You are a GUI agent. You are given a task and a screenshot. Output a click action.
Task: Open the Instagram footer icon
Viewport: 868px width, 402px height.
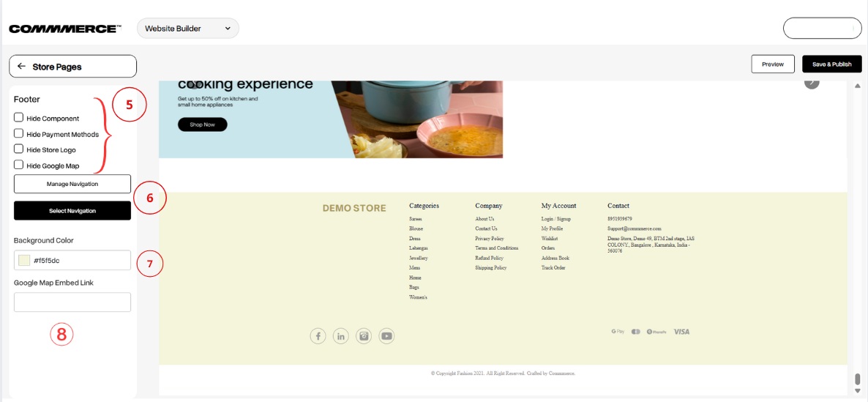pos(364,336)
